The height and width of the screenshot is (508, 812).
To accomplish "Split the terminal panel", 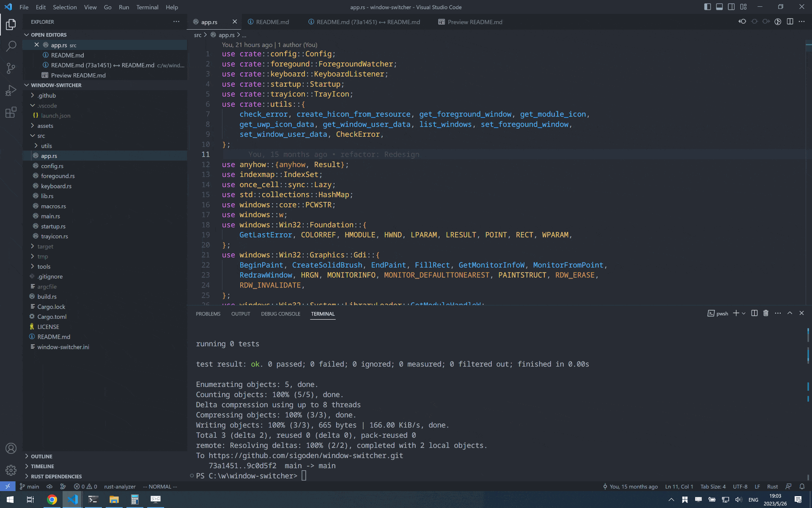I will 754,313.
